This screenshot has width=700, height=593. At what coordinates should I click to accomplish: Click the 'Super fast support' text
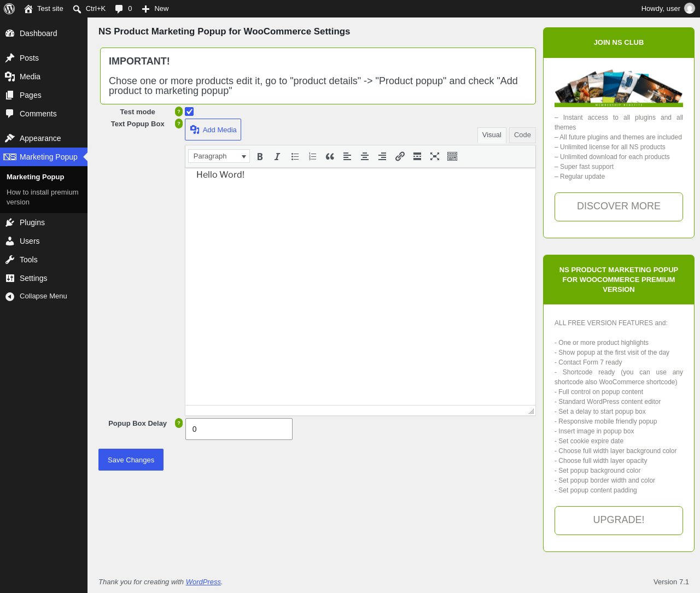click(584, 167)
